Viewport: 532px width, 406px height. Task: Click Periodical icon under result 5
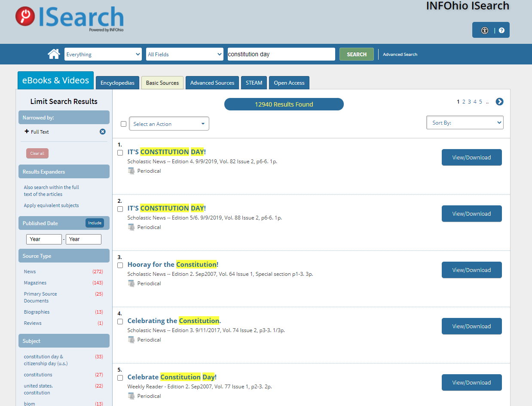131,396
